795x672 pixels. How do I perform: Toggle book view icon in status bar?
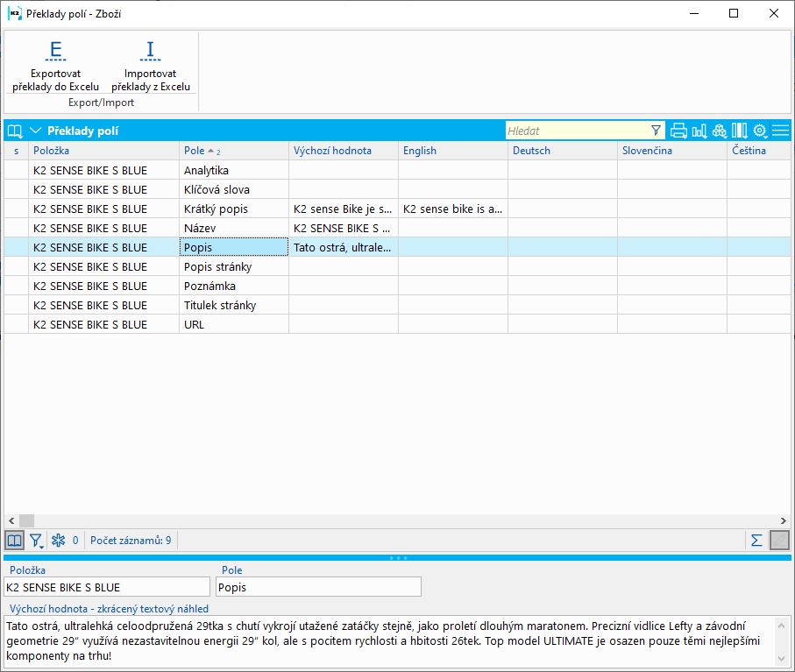coord(14,541)
